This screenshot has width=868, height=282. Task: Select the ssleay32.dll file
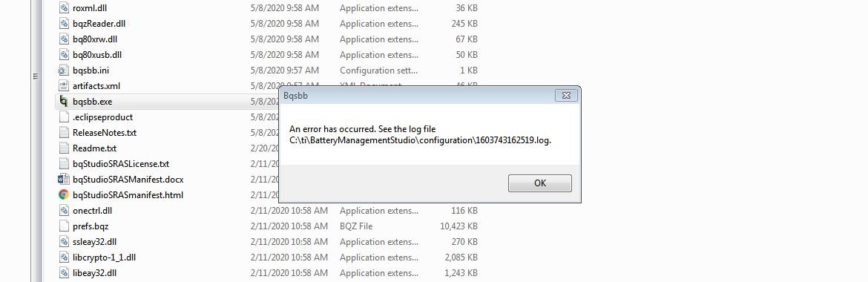click(95, 242)
